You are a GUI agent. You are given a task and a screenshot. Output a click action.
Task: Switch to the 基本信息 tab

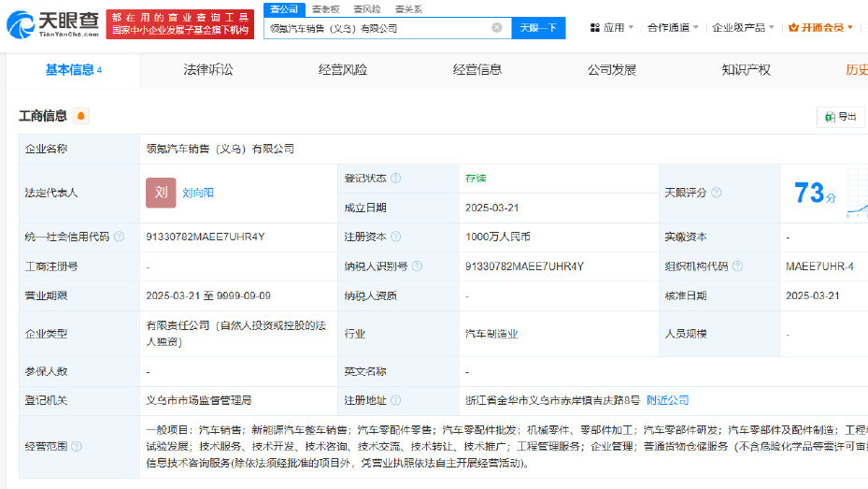click(73, 70)
